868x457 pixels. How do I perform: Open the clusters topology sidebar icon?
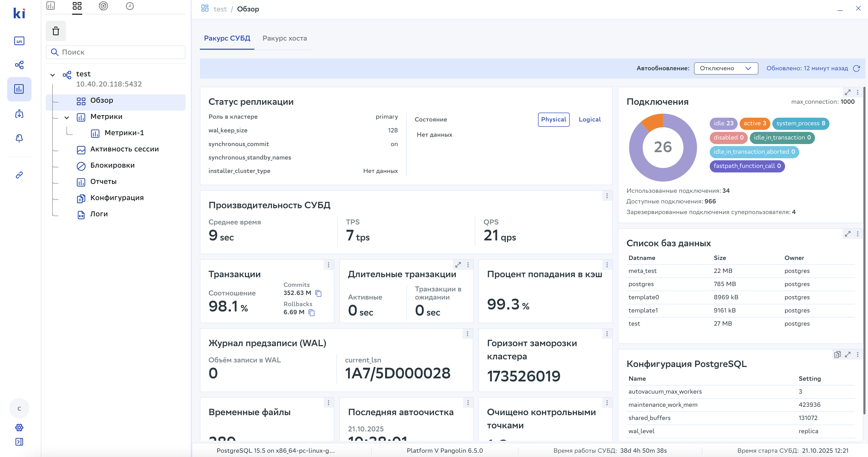coord(19,65)
